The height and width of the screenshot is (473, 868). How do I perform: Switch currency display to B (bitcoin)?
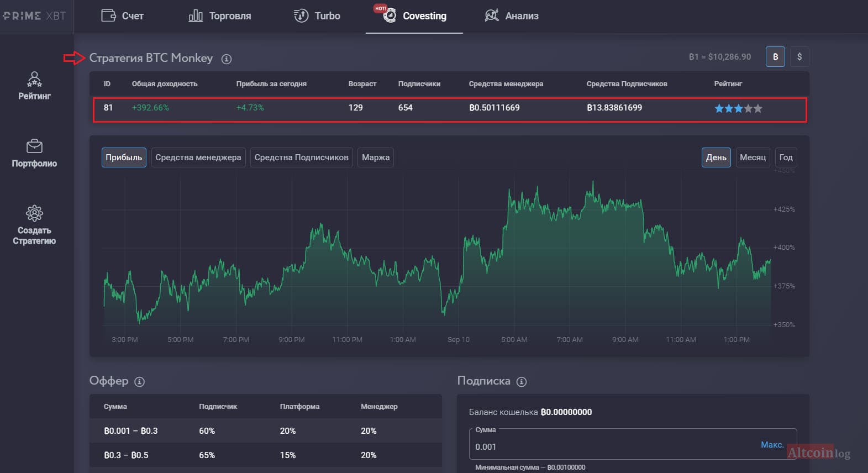coord(775,57)
